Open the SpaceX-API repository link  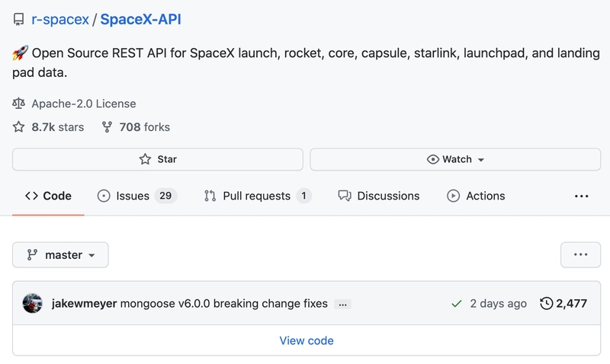coord(141,20)
